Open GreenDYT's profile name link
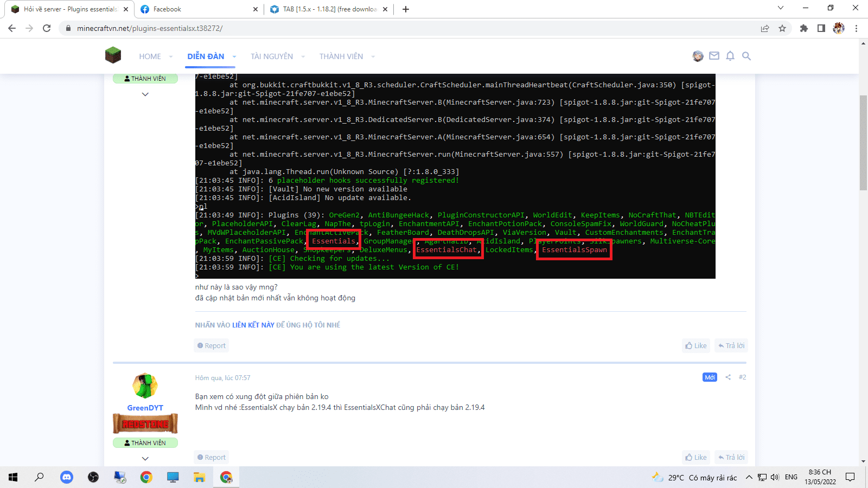Screen dimensions: 868x488 click(x=145, y=408)
